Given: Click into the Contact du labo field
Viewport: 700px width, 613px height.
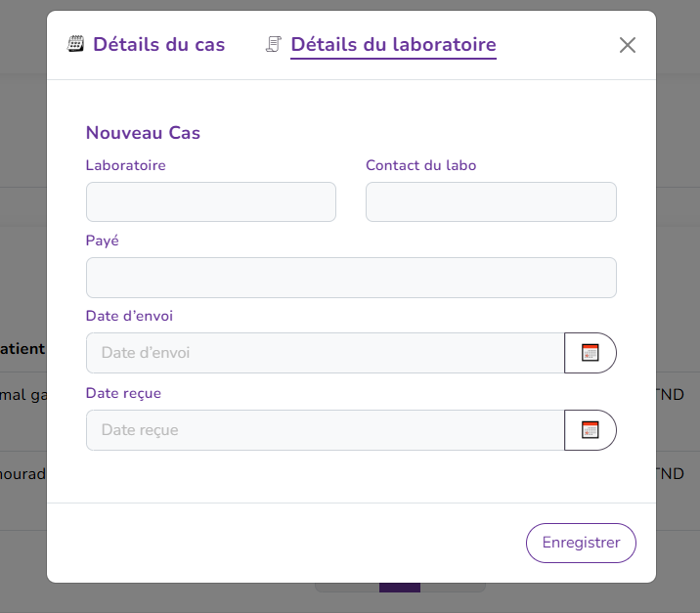Looking at the screenshot, I should [x=491, y=202].
